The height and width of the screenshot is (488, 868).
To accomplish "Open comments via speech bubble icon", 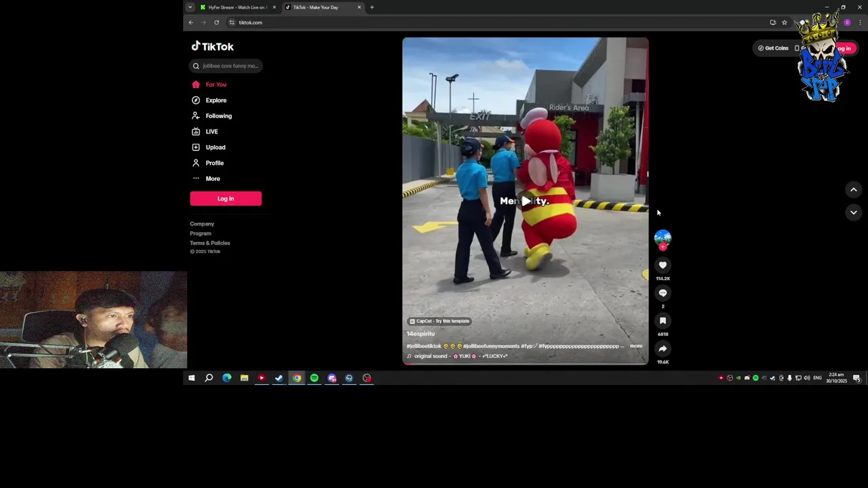I will [663, 293].
